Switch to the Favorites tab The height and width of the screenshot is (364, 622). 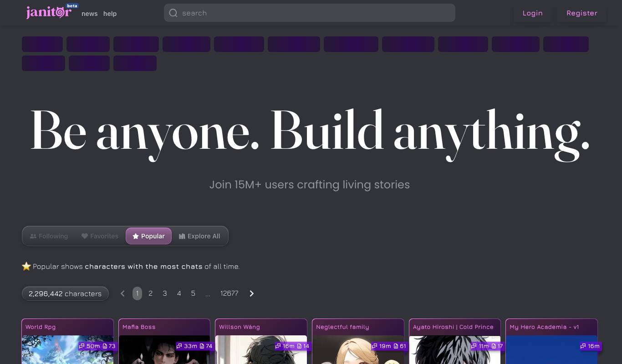pyautogui.click(x=100, y=236)
